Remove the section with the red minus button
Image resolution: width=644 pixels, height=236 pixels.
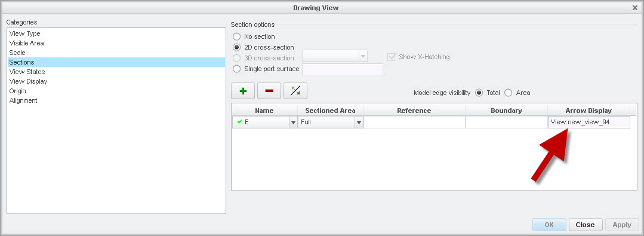coord(269,91)
